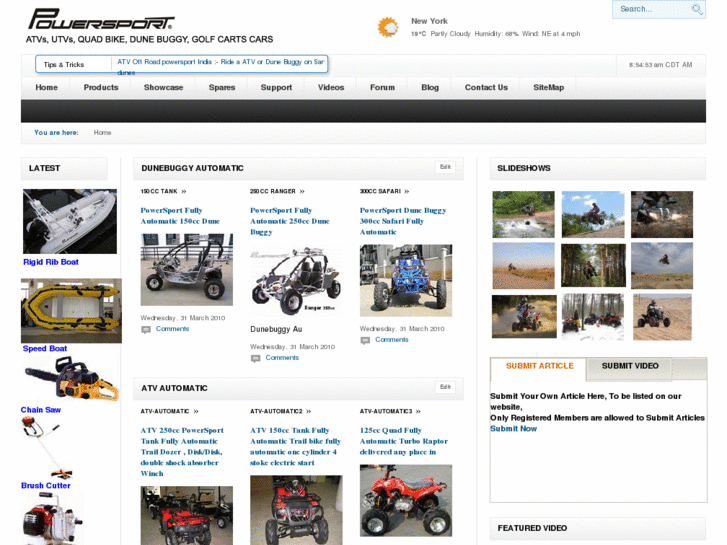This screenshot has height=545, width=727.
Task: Open PowerSport Dune Buggy 300cc Safari article
Action: click(403, 221)
